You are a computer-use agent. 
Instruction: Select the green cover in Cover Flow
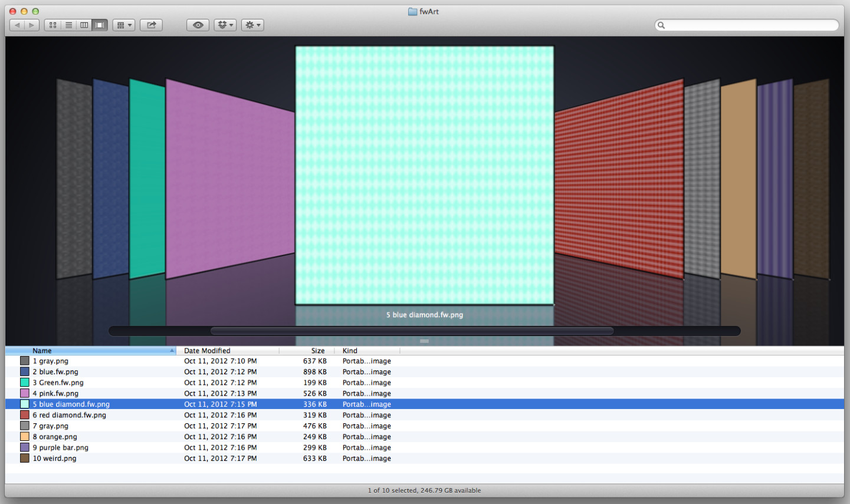tap(147, 179)
